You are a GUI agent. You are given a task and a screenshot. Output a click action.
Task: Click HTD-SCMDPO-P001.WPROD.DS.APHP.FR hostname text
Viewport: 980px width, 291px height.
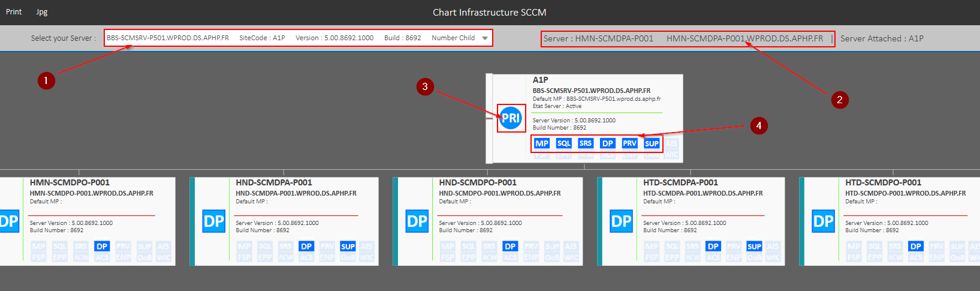click(906, 194)
